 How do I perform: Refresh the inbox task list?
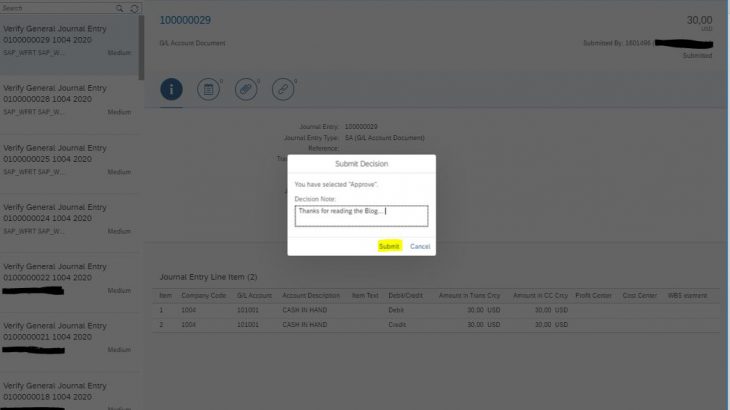pos(135,8)
